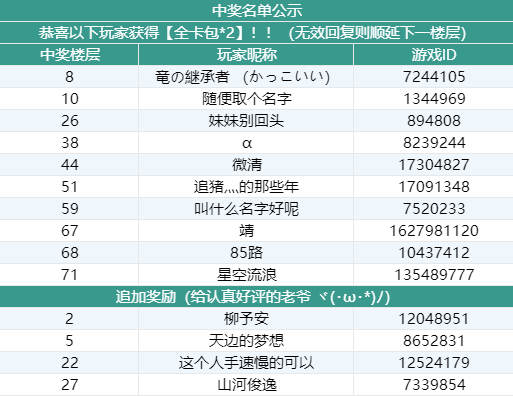Select game ID '894808'

click(434, 121)
